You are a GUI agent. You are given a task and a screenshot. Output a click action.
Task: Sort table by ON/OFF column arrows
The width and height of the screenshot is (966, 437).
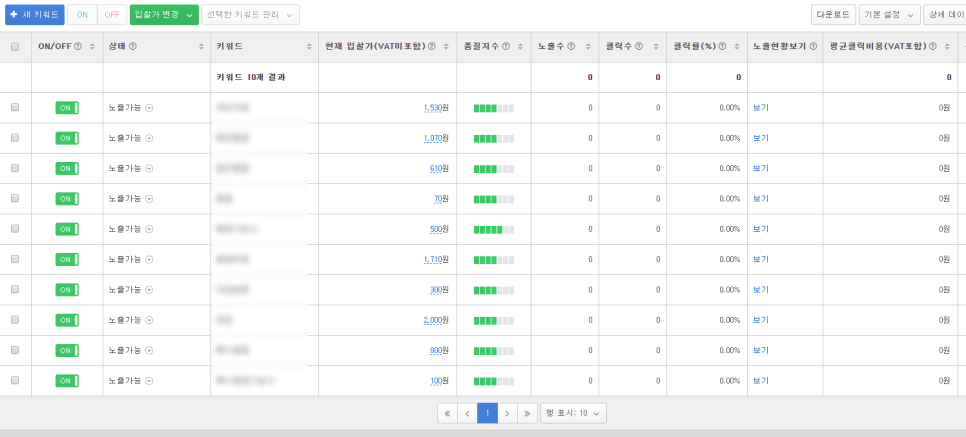coord(92,47)
